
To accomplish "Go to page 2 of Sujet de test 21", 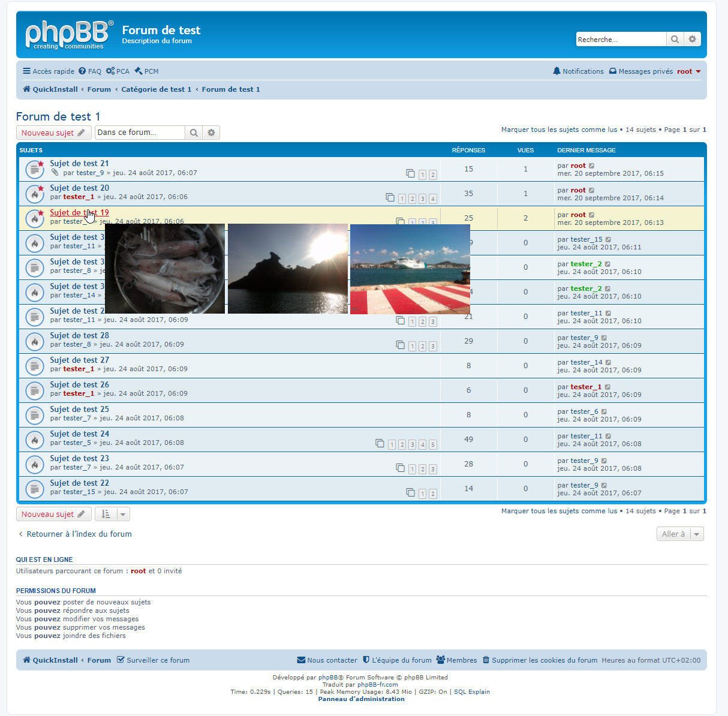I will click(x=433, y=175).
